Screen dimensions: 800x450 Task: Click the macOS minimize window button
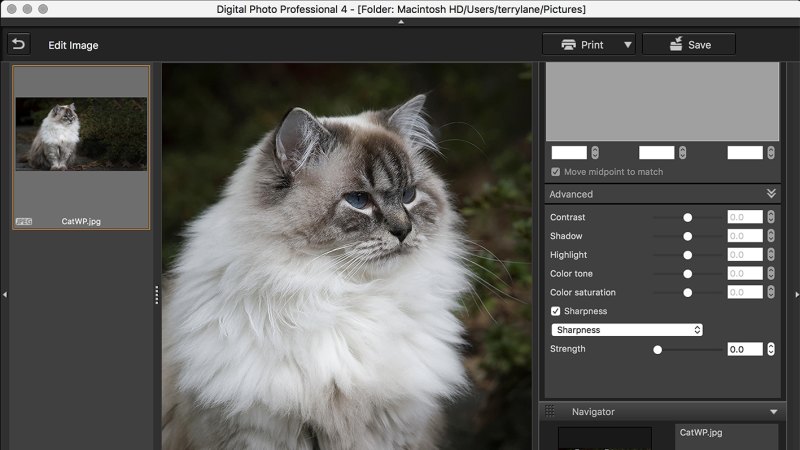[x=28, y=9]
